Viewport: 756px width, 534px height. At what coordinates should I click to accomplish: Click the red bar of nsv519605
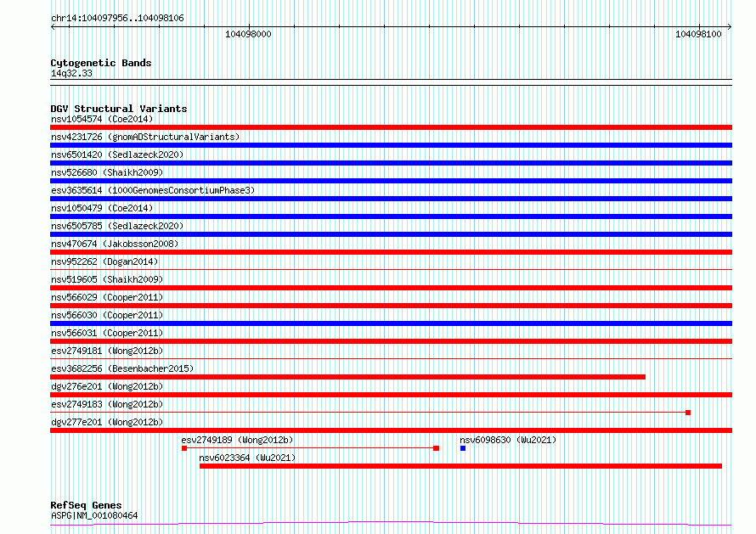point(391,288)
